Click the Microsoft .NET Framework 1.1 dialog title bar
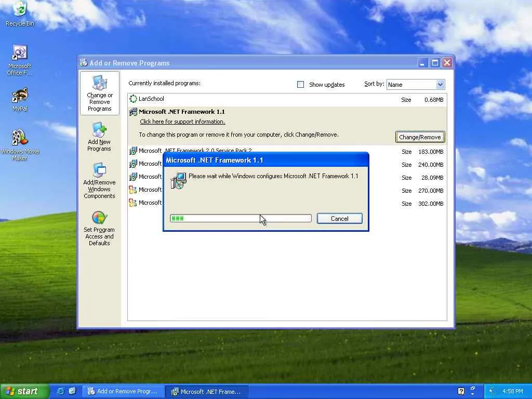The image size is (532, 399). click(x=265, y=160)
